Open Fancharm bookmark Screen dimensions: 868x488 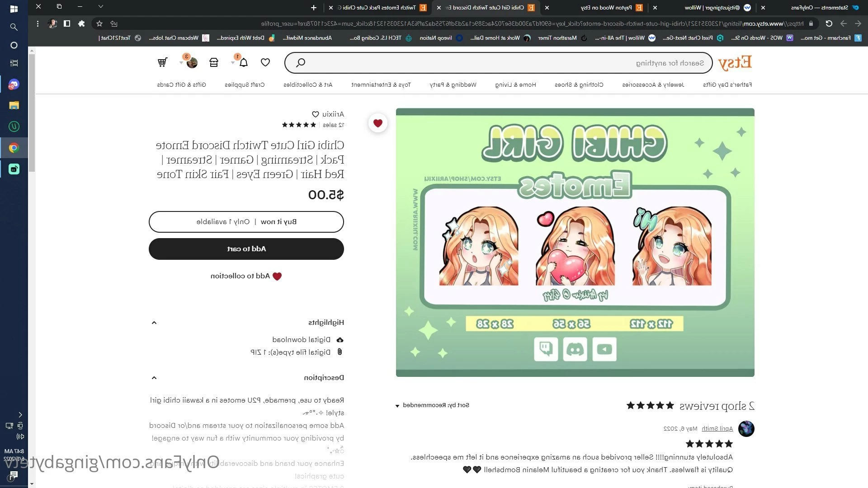[831, 38]
